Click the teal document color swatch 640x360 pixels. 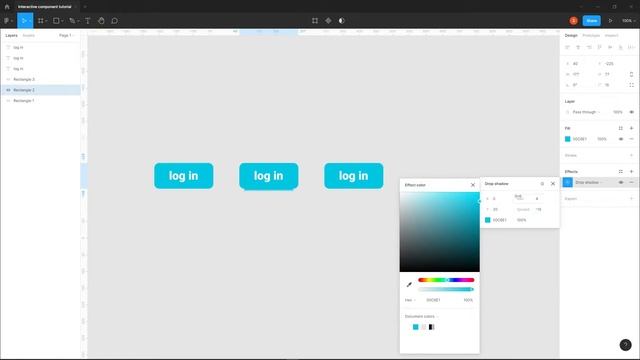[x=416, y=327]
